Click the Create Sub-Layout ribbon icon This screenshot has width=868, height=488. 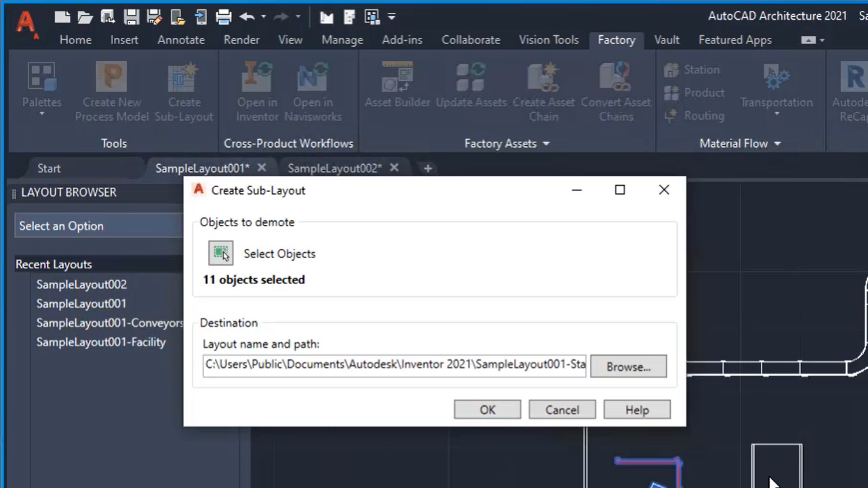pyautogui.click(x=183, y=77)
